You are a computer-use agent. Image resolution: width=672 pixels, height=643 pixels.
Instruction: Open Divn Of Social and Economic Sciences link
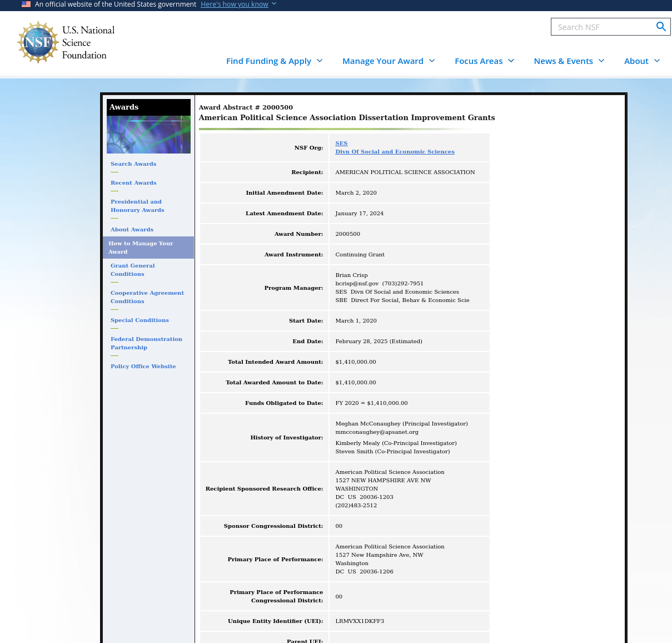point(395,152)
